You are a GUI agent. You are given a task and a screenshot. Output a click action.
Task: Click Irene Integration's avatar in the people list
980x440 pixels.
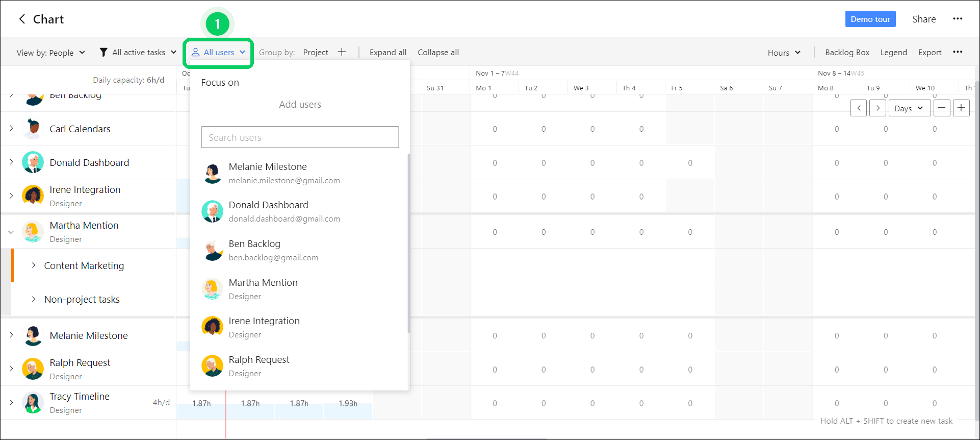pyautogui.click(x=33, y=196)
